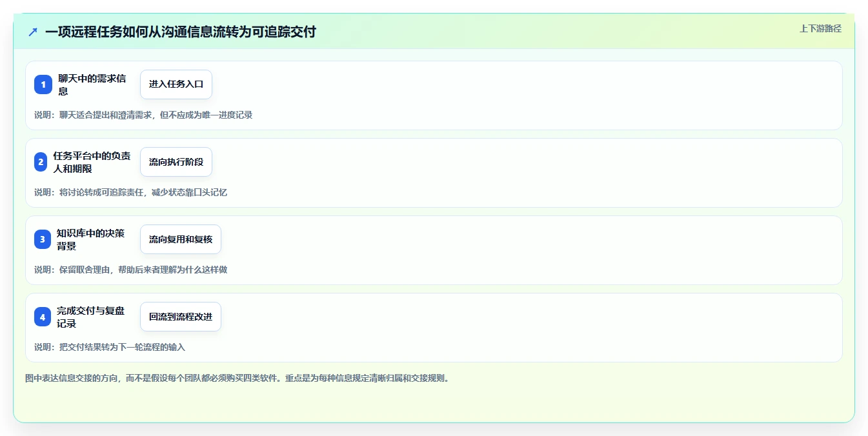Click the arrow icon beside the title
This screenshot has height=436, width=868.
pyautogui.click(x=33, y=32)
